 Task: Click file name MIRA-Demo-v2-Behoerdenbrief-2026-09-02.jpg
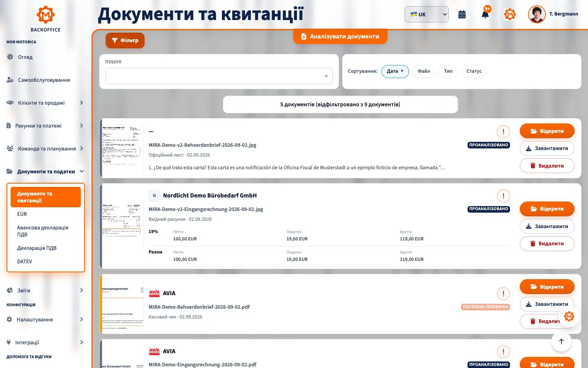(203, 145)
